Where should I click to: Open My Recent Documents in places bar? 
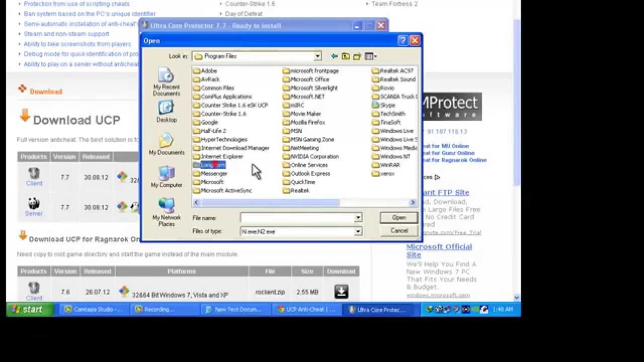coord(167,82)
